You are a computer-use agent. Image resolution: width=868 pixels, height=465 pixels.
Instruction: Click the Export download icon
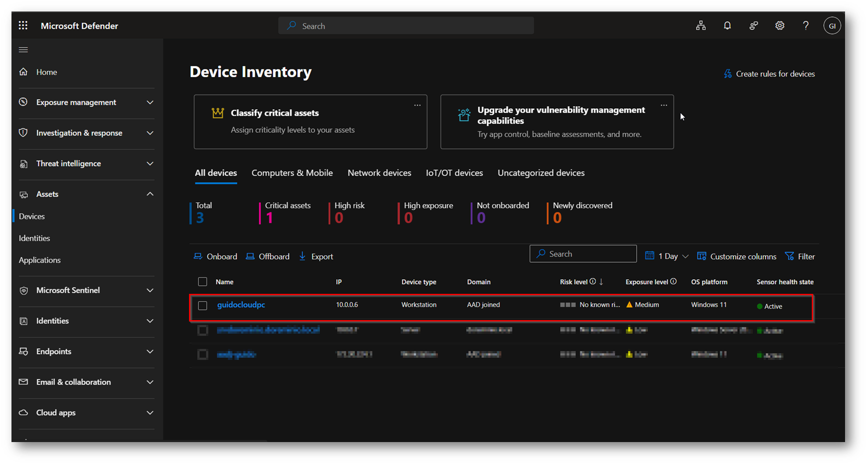[x=303, y=256]
